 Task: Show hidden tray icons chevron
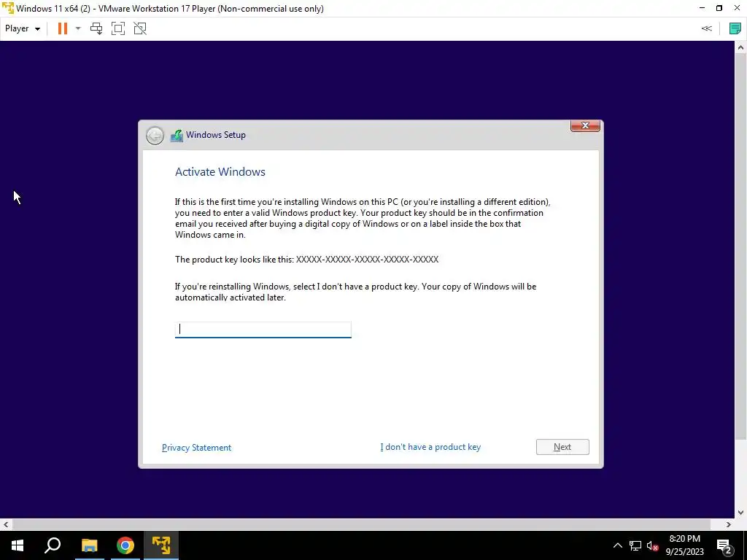617,545
